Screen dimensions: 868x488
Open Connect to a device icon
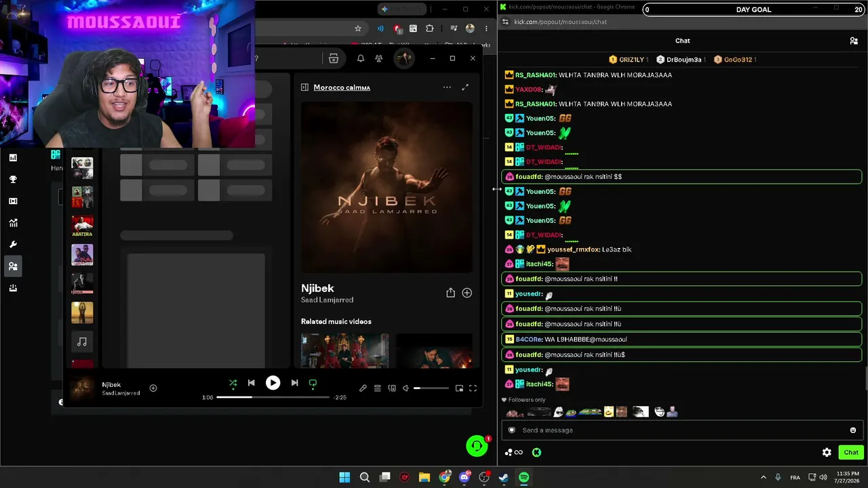coord(391,388)
